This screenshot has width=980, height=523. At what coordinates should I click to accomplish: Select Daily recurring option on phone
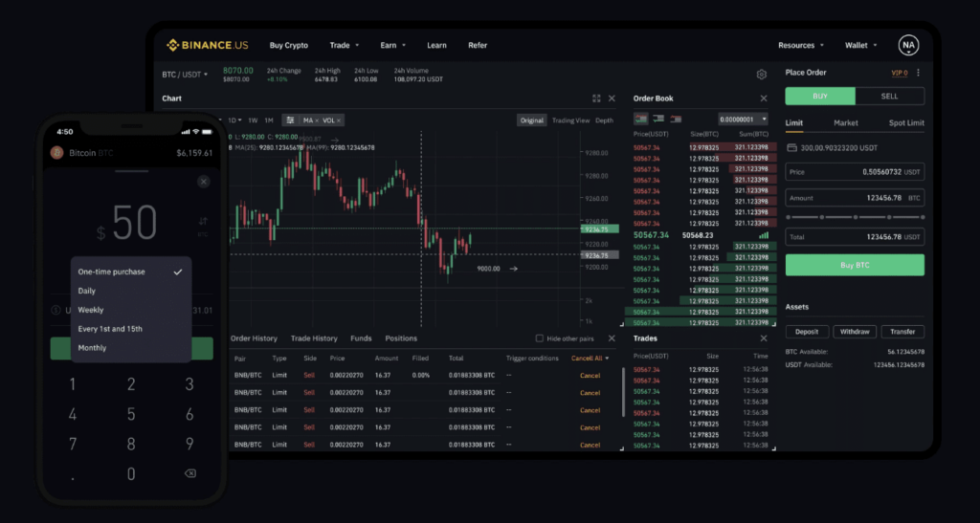click(130, 291)
